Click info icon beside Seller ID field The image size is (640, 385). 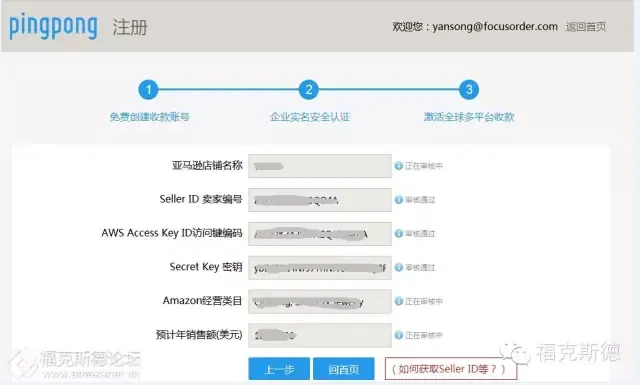click(x=399, y=200)
